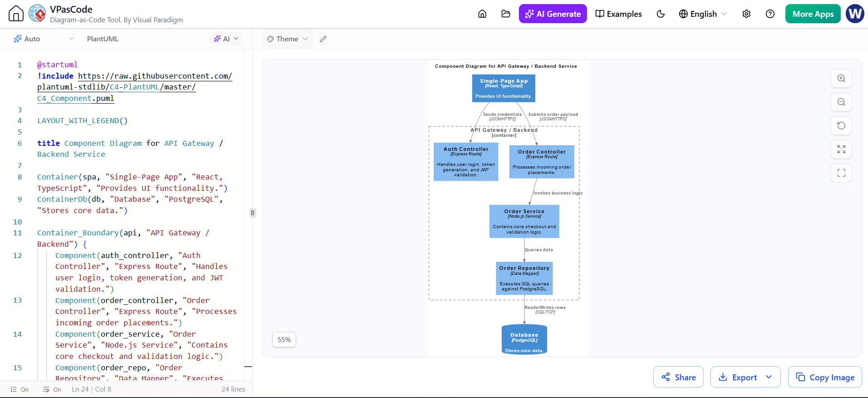Click the More Apps button

coord(813,14)
